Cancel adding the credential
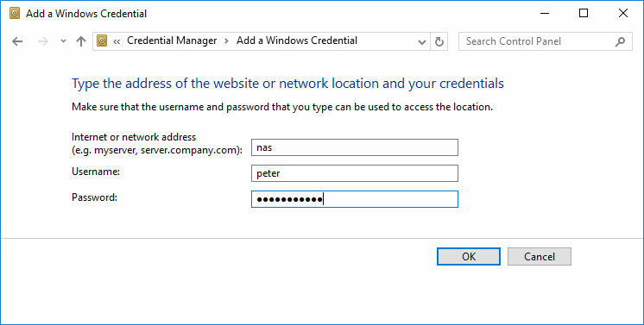The width and height of the screenshot is (644, 325). [x=540, y=257]
